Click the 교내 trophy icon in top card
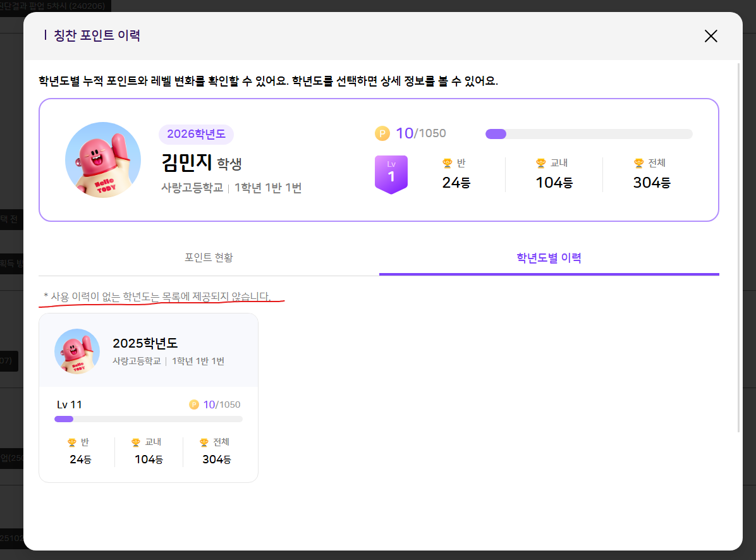Viewport: 756px width, 560px height. pyautogui.click(x=540, y=163)
